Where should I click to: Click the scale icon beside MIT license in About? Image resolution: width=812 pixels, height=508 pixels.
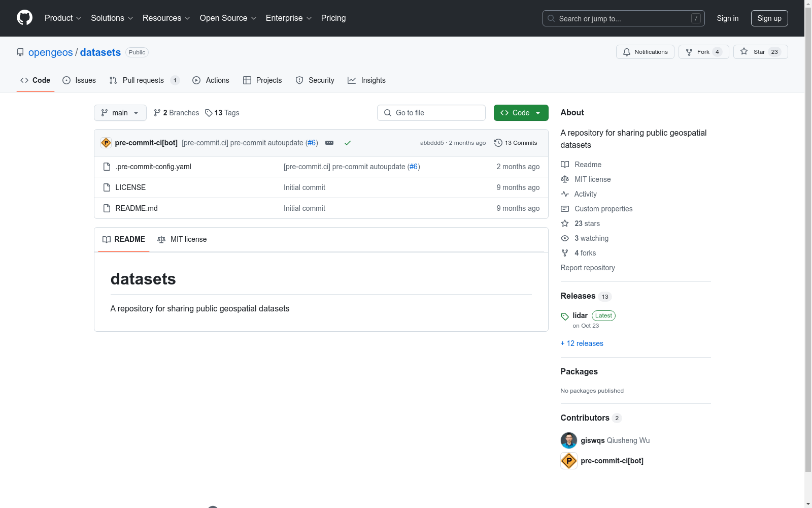pyautogui.click(x=565, y=179)
